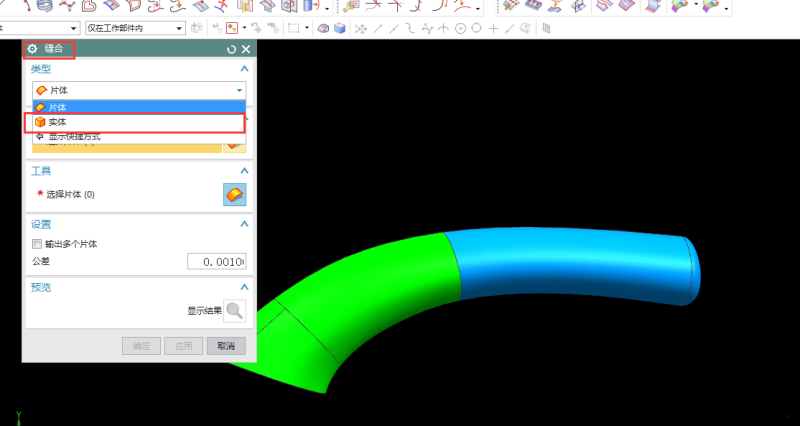Image resolution: width=800 pixels, height=426 pixels.
Task: Toggle the 输出多个片体 checkbox
Action: click(x=37, y=244)
